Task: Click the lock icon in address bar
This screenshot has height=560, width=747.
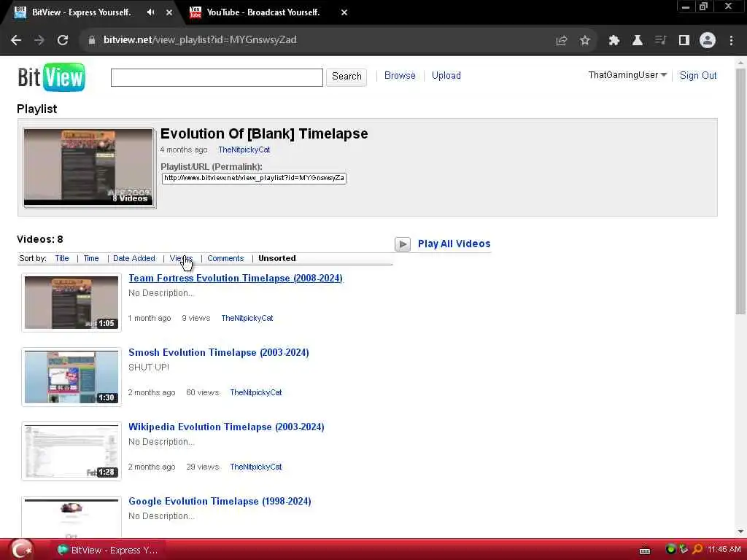Action: (91, 40)
